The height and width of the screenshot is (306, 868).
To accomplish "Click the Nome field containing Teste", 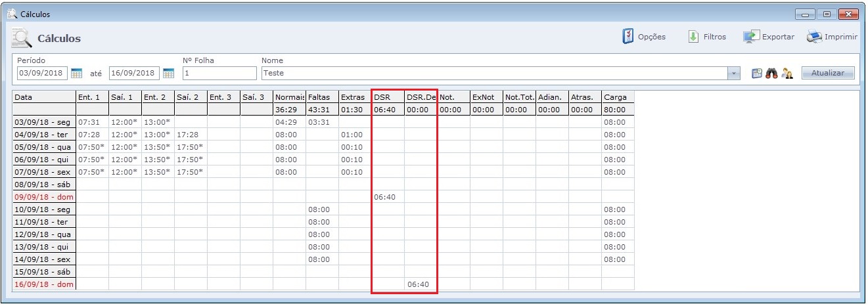I will click(x=493, y=73).
